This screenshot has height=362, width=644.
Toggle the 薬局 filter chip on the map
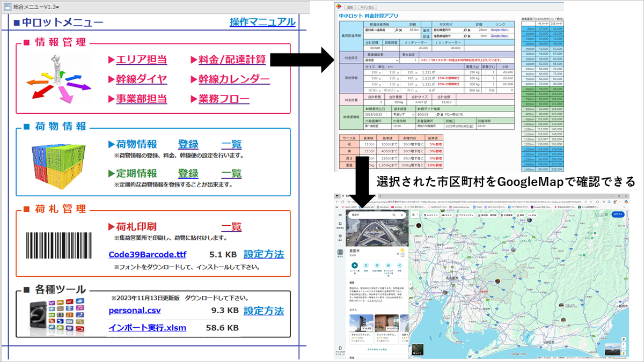(x=520, y=215)
